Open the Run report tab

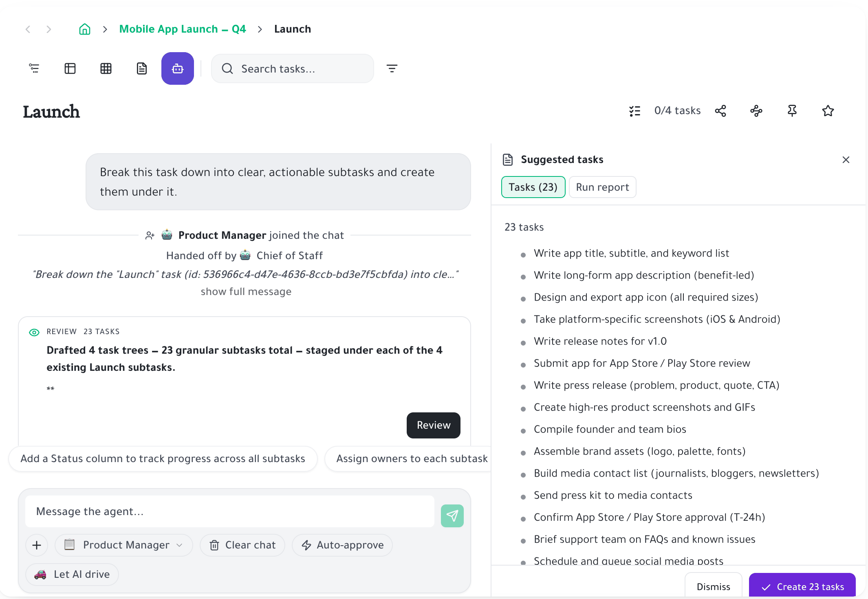pyautogui.click(x=602, y=187)
